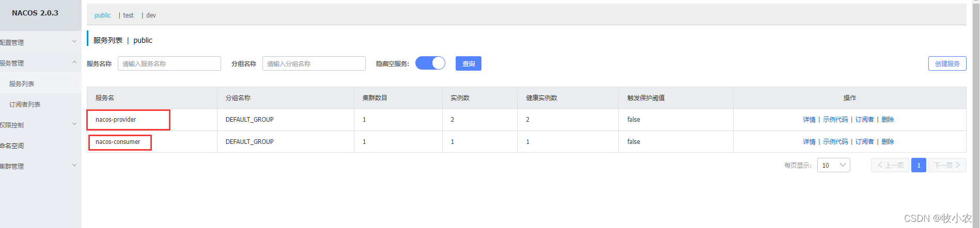Click the 创建服务 button
The image size is (980, 228).
pyautogui.click(x=947, y=63)
